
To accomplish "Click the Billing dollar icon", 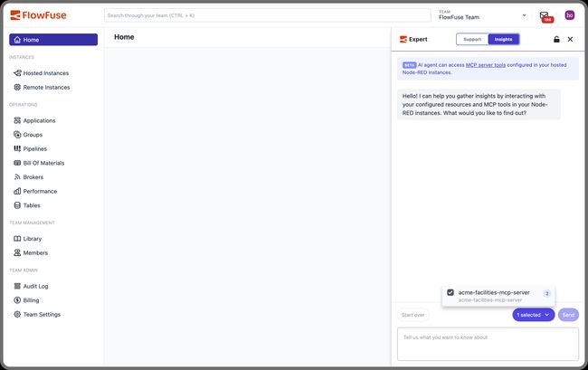I will tap(17, 300).
